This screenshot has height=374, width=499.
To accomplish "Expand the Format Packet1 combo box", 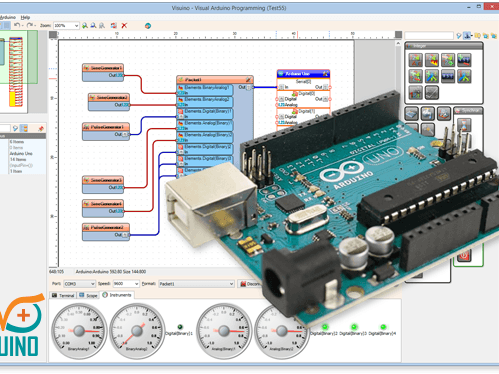I will pyautogui.click(x=196, y=284).
